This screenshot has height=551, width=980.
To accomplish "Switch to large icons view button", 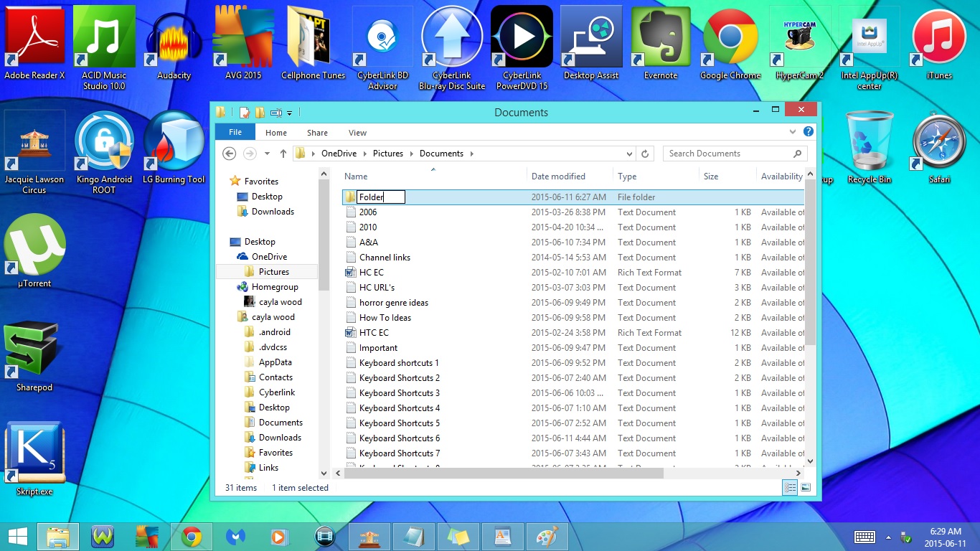I will pos(806,488).
